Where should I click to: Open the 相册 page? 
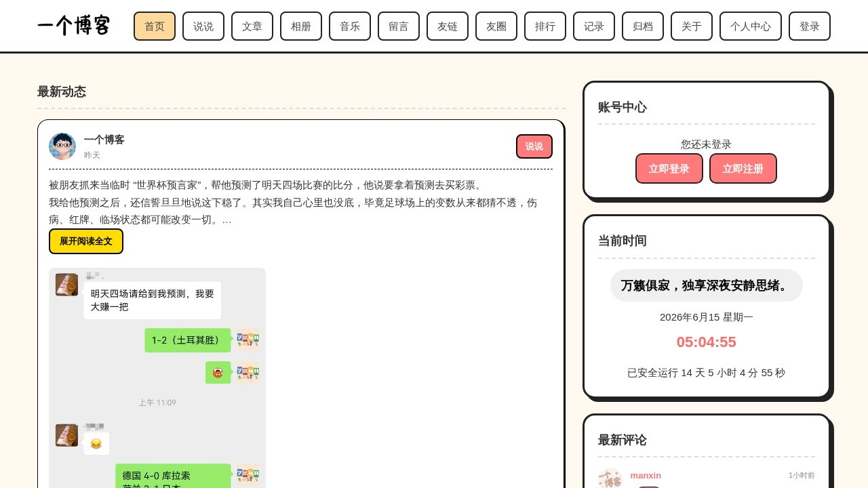(301, 26)
